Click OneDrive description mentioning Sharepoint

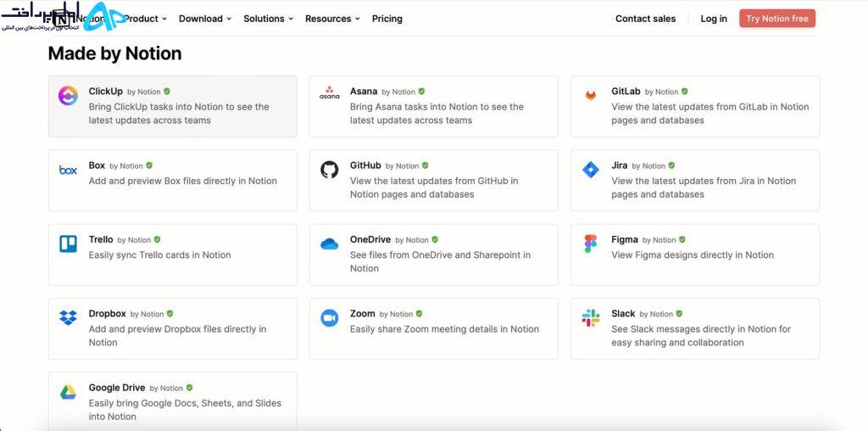440,261
